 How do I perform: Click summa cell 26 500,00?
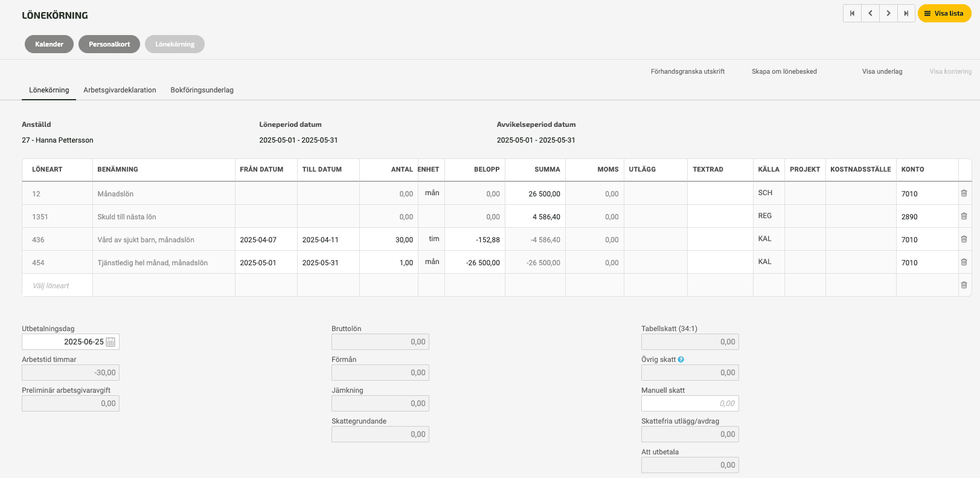click(536, 193)
